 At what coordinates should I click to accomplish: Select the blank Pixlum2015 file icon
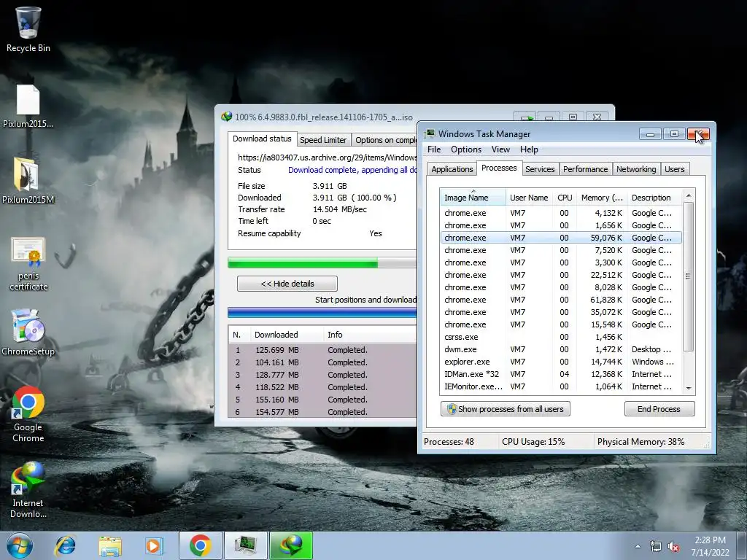28,106
